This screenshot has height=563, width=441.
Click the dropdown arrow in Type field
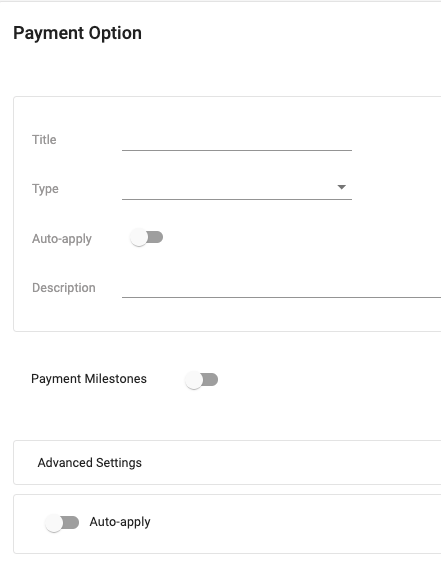point(342,187)
